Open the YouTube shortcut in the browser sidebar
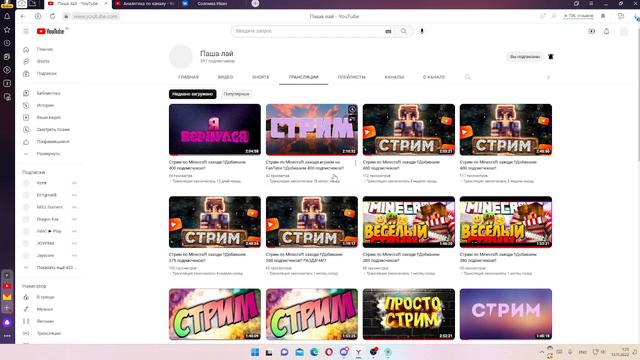The width and height of the screenshot is (640, 360). [x=7, y=286]
